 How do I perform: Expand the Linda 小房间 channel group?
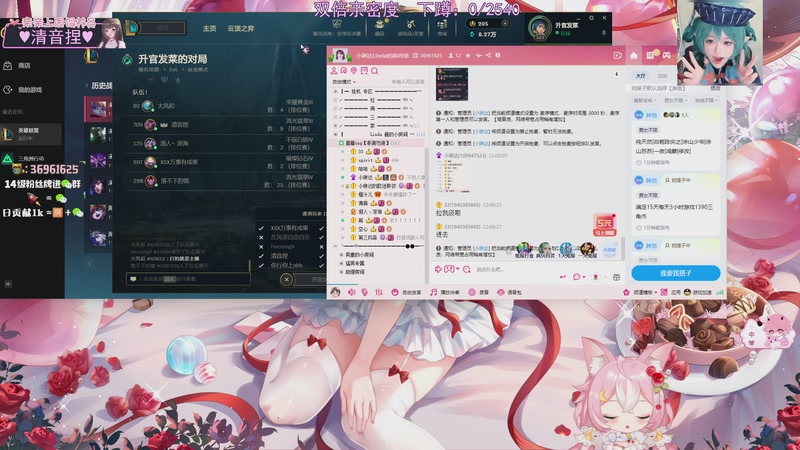335,134
